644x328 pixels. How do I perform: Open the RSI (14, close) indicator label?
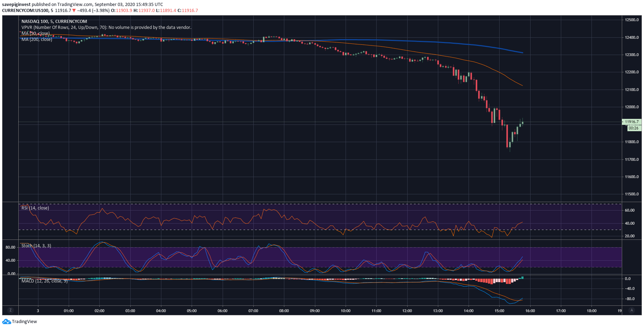[x=35, y=208]
